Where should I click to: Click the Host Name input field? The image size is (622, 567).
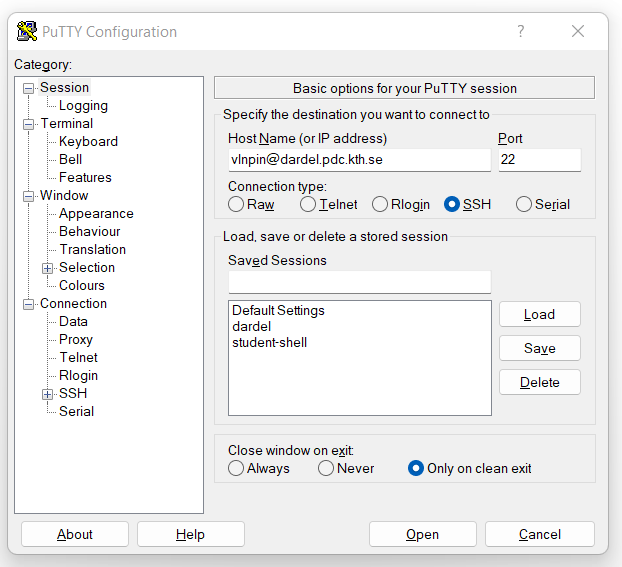358,160
